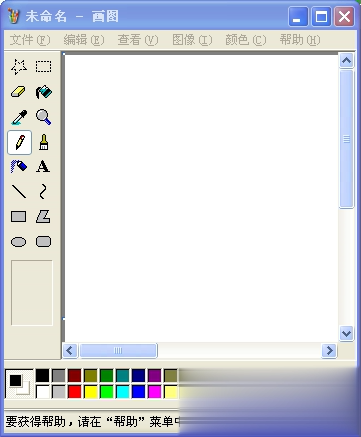
Task: Click the horizontal scrollbar right arrow
Action: (x=329, y=351)
